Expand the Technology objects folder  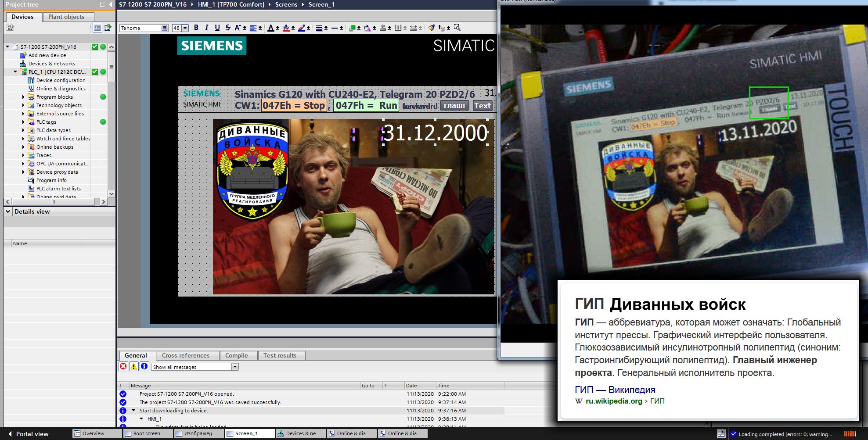click(23, 105)
